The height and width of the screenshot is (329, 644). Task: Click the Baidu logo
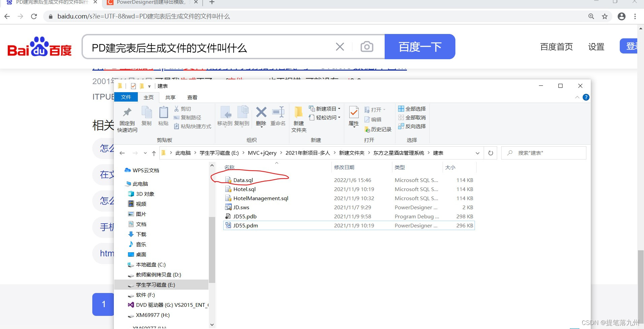[40, 46]
